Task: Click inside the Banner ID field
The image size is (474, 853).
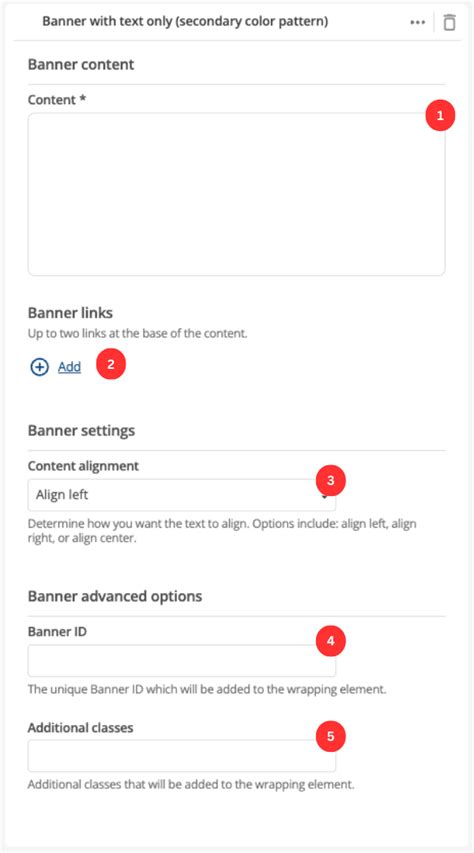Action: [x=182, y=660]
